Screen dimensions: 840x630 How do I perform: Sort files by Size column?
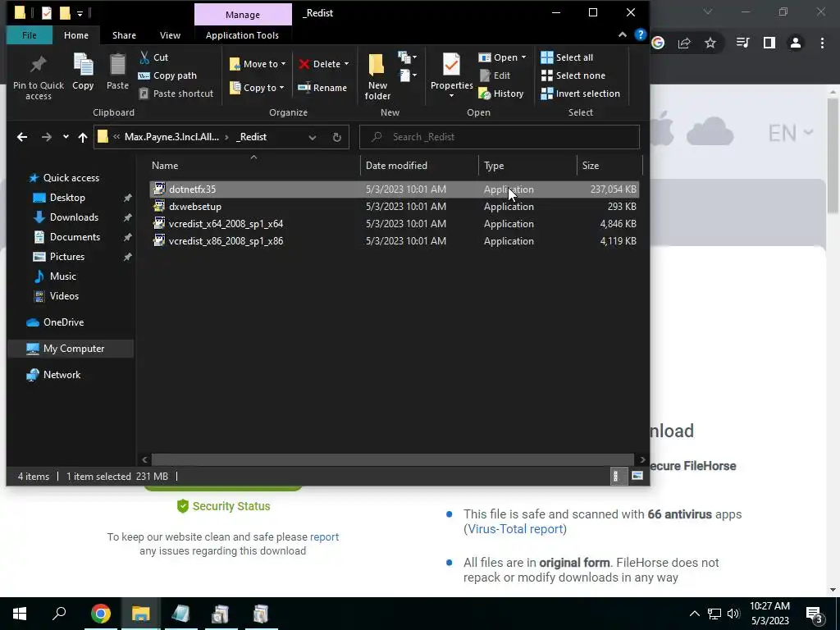point(609,166)
